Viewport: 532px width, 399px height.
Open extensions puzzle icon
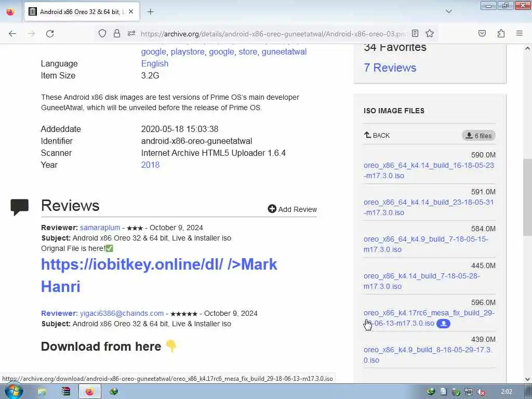(x=501, y=33)
